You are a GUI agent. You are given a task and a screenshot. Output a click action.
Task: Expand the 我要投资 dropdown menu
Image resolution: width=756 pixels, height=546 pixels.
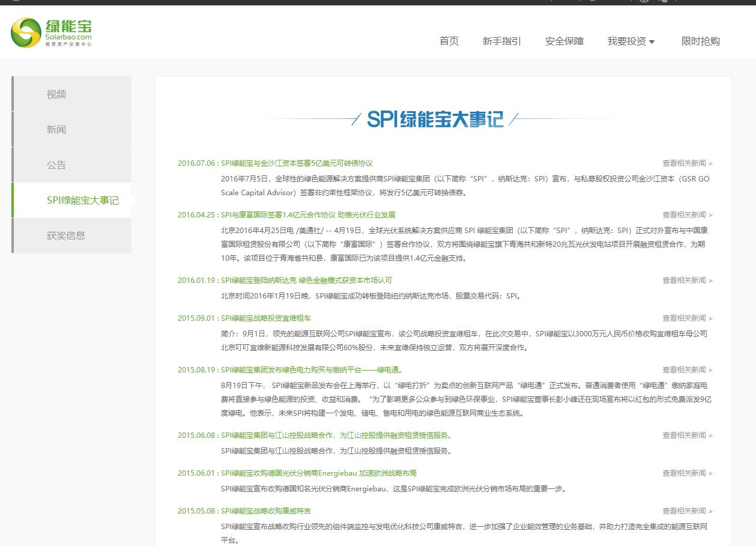[631, 41]
